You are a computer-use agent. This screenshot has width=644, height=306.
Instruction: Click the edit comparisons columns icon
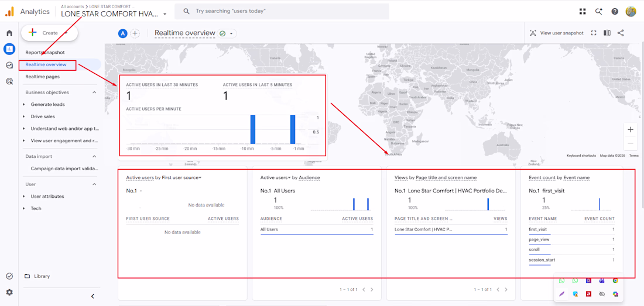point(607,33)
